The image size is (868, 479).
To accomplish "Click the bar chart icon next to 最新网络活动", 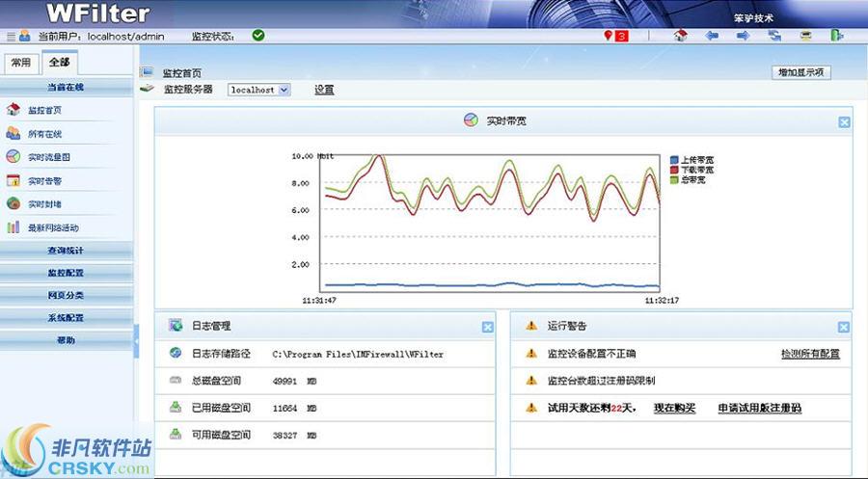I will click(x=14, y=226).
